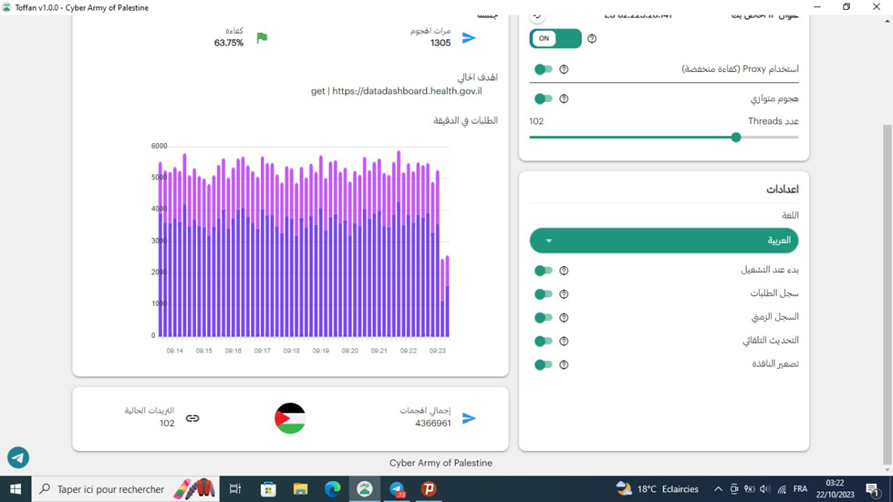Toggle the استخدام Proxy switch
Screen dimensions: 893x502
[543, 69]
